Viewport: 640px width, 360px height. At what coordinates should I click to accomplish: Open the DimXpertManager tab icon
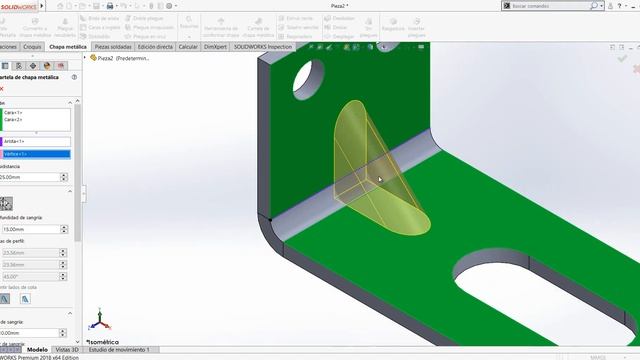[33, 66]
